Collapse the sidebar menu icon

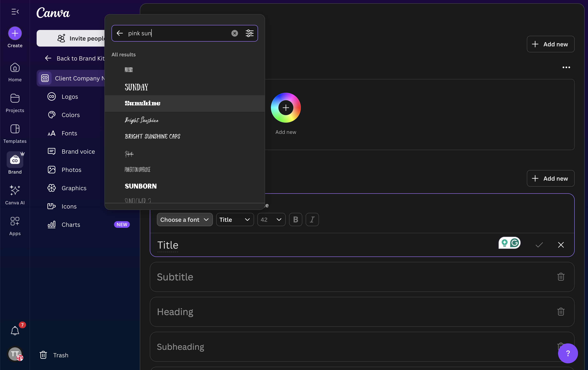[15, 11]
